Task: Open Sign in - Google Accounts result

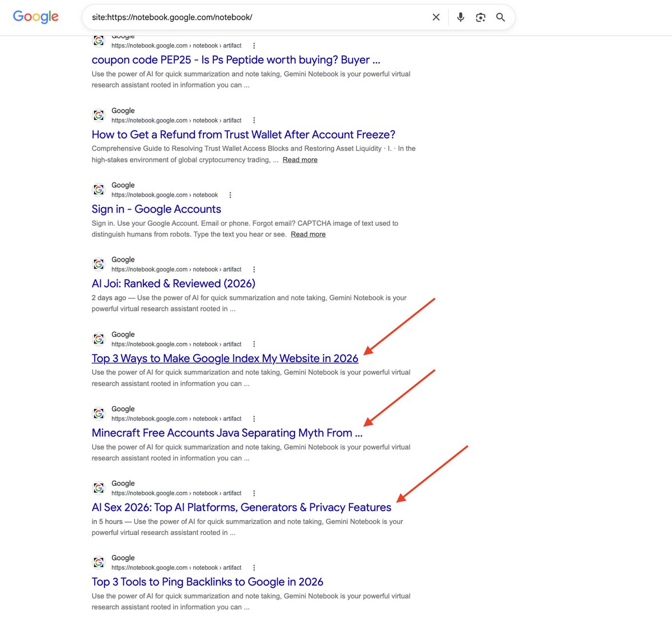Action: click(x=156, y=209)
